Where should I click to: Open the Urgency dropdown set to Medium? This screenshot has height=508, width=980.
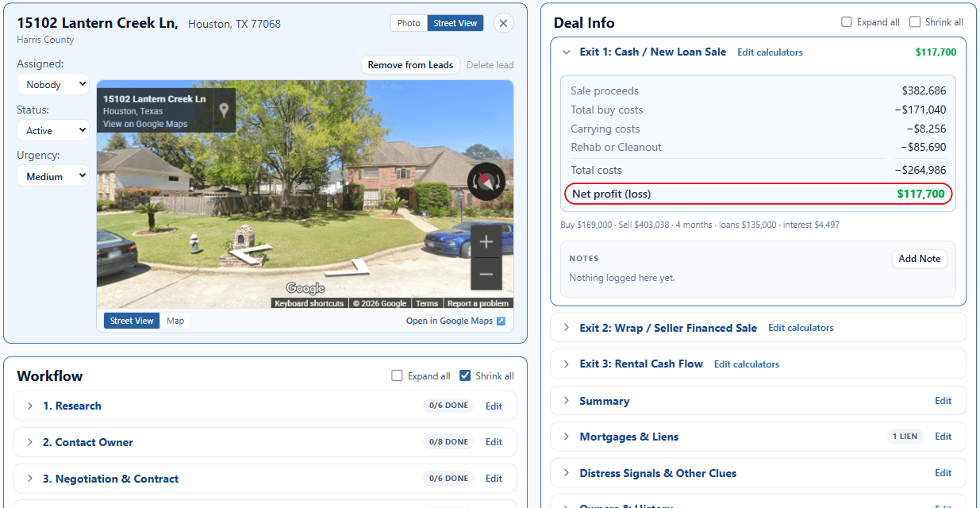click(53, 176)
